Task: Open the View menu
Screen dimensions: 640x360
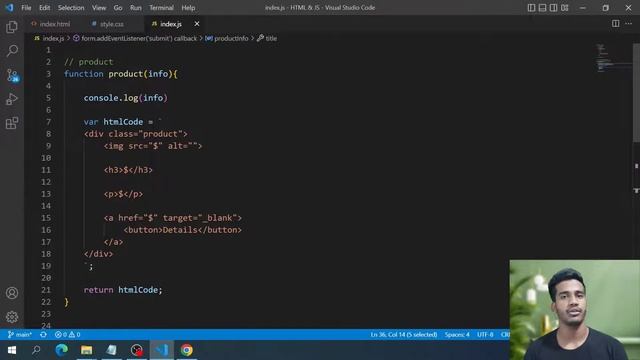Action: [99, 7]
